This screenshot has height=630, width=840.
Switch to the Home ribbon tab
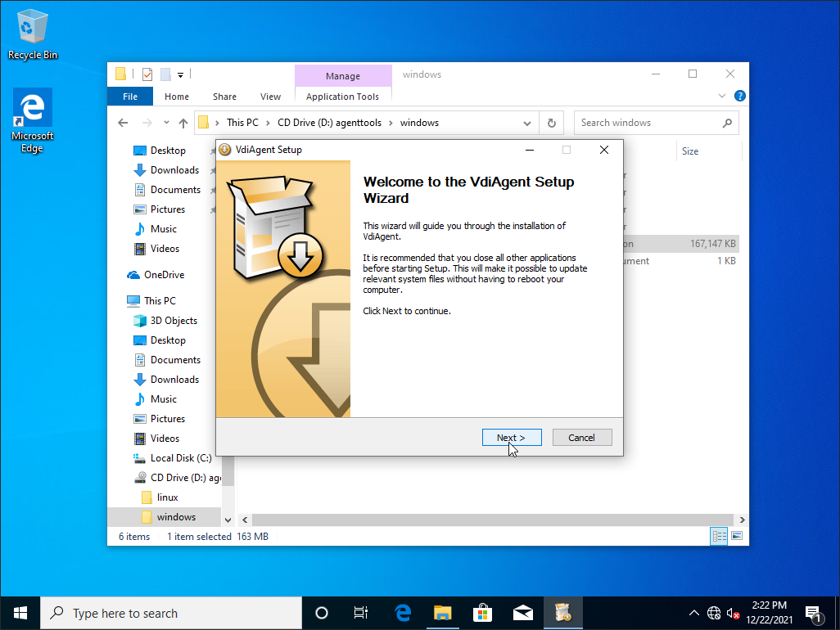coord(177,97)
